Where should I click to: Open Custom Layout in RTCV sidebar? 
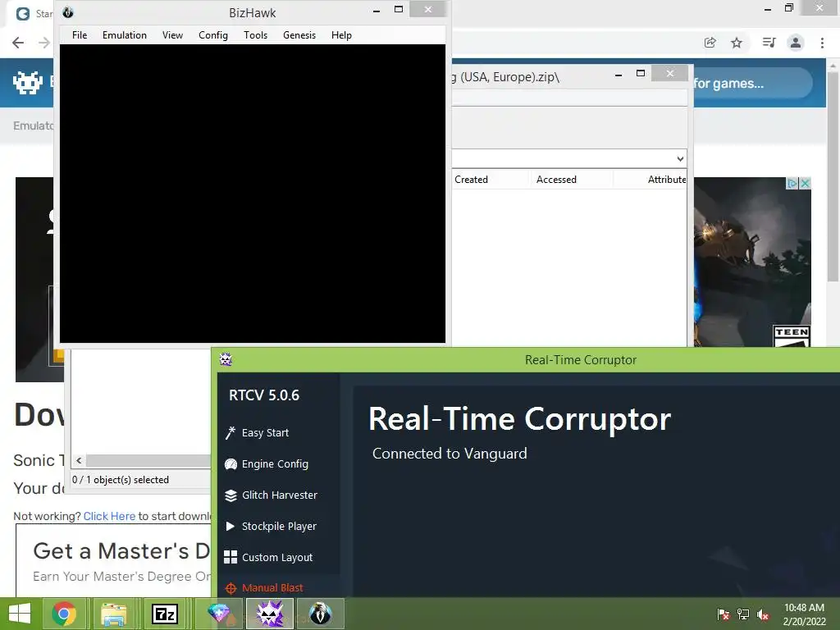point(277,557)
